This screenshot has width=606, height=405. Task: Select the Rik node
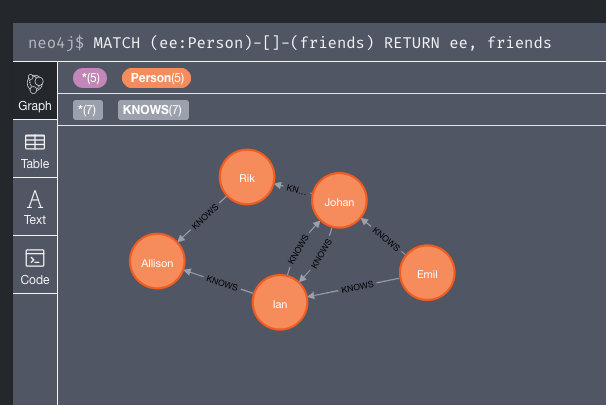(247, 177)
